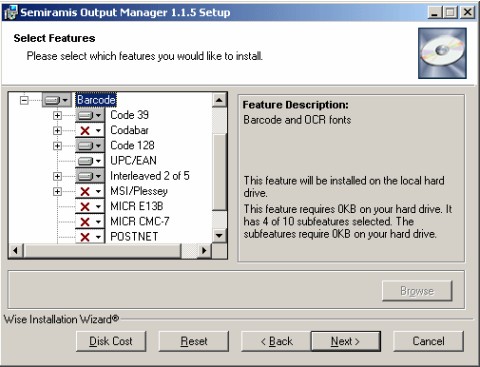Click the Disk Cost button
480x367 pixels.
pos(111,341)
